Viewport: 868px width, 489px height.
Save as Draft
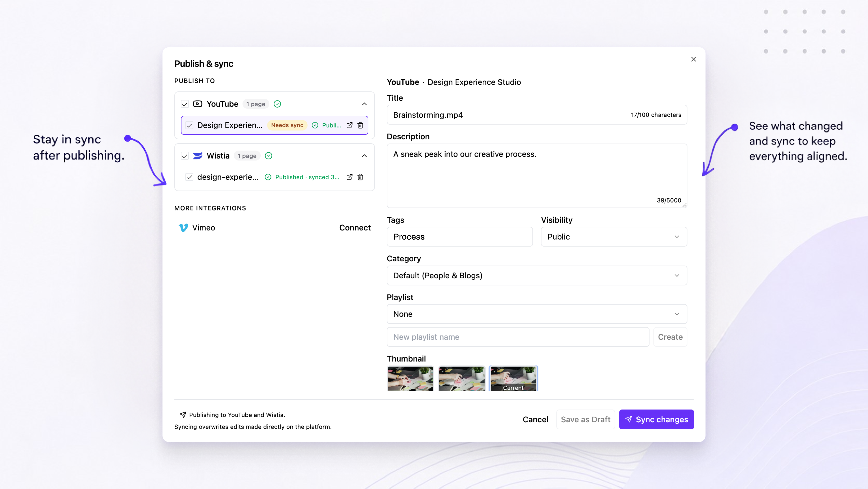click(x=586, y=420)
